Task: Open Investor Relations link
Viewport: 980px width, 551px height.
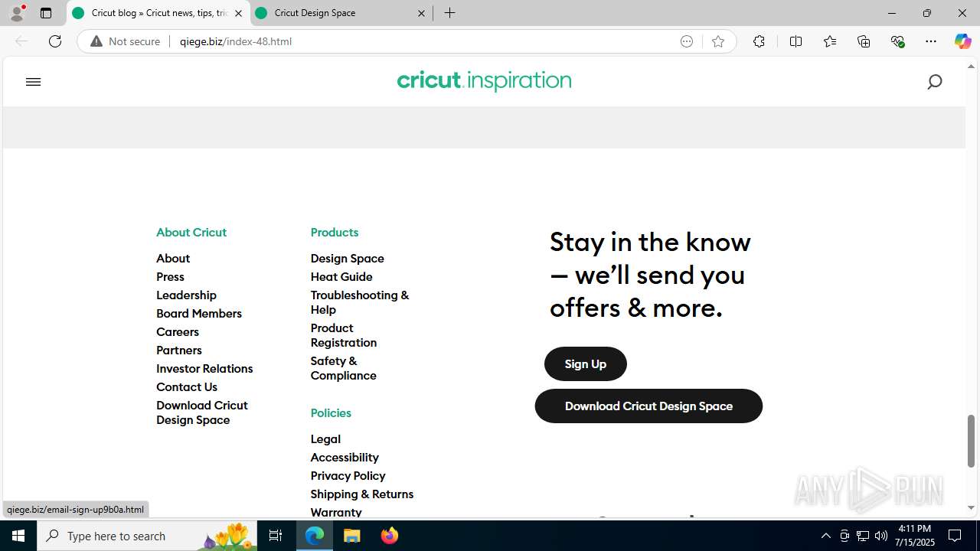Action: [x=204, y=369]
